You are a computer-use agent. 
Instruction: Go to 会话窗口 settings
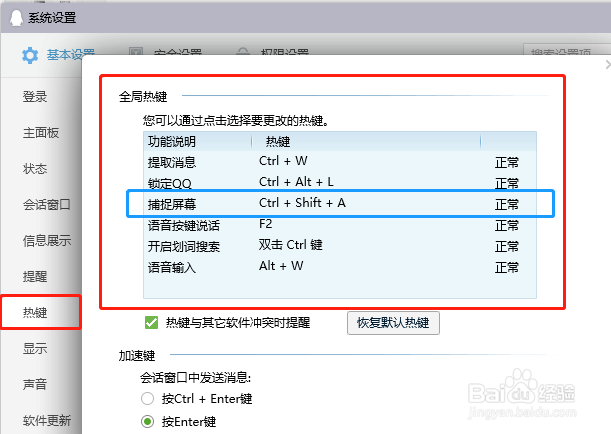47,205
